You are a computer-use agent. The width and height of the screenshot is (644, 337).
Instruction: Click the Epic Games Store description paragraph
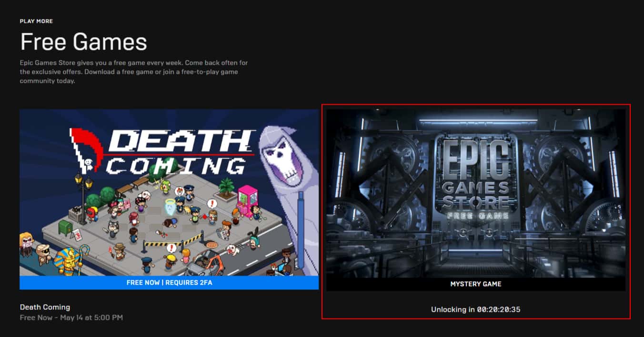(x=134, y=72)
